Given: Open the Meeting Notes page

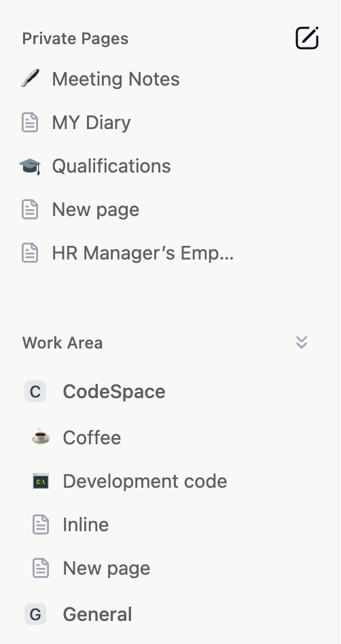Looking at the screenshot, I should 115,79.
